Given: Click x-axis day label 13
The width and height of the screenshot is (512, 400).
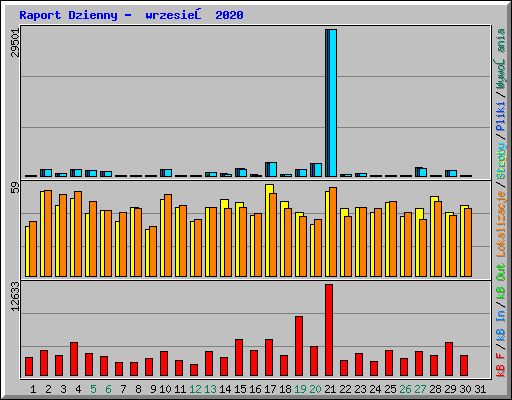Looking at the screenshot, I should pyautogui.click(x=210, y=389).
